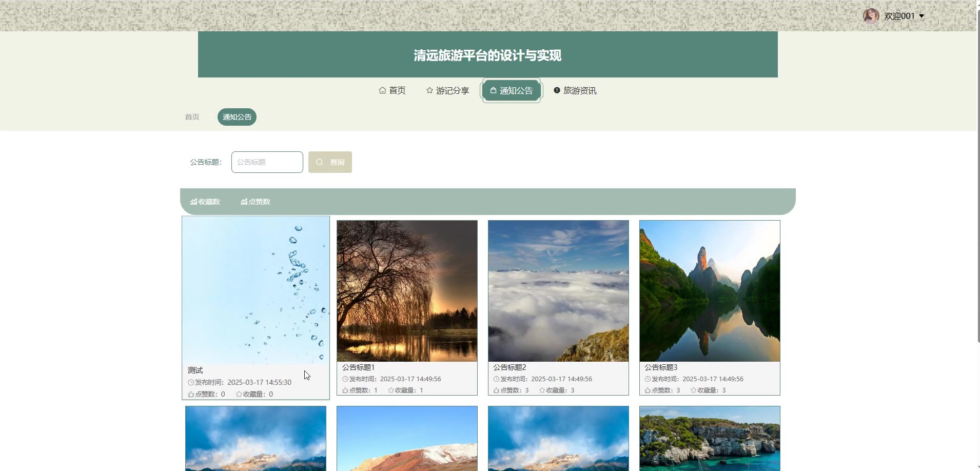Click the user avatar picture
The width and height of the screenshot is (980, 471).
(871, 16)
